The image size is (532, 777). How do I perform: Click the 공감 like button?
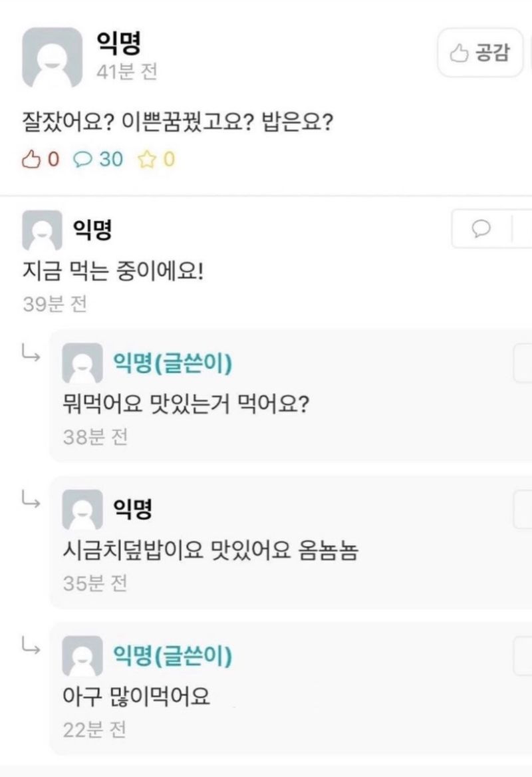point(479,53)
